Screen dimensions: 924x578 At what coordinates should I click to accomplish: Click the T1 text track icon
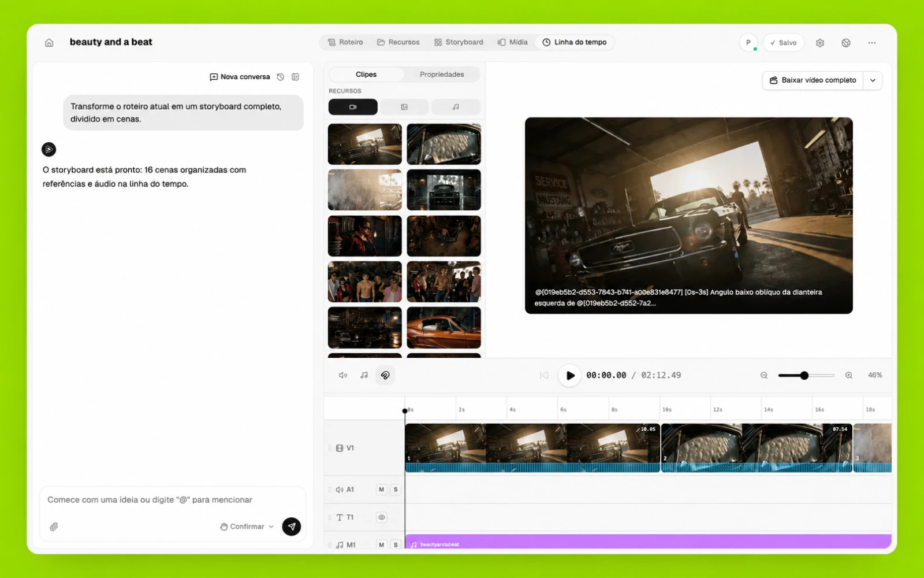[x=340, y=517]
